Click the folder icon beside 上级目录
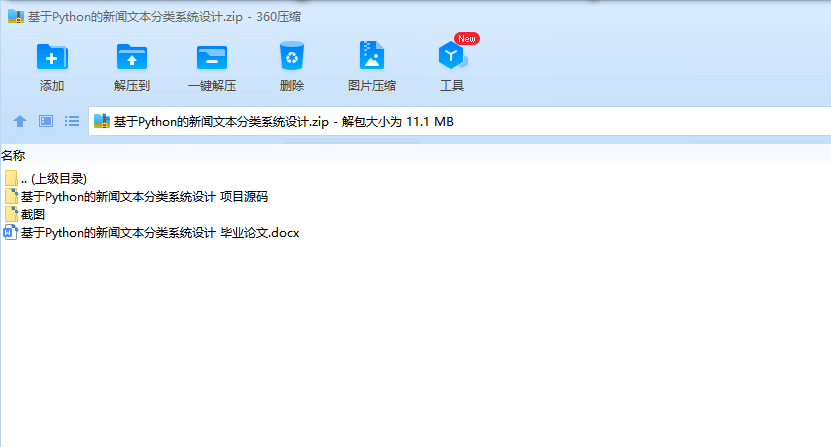Viewport: 831px width, 447px height. [11, 179]
